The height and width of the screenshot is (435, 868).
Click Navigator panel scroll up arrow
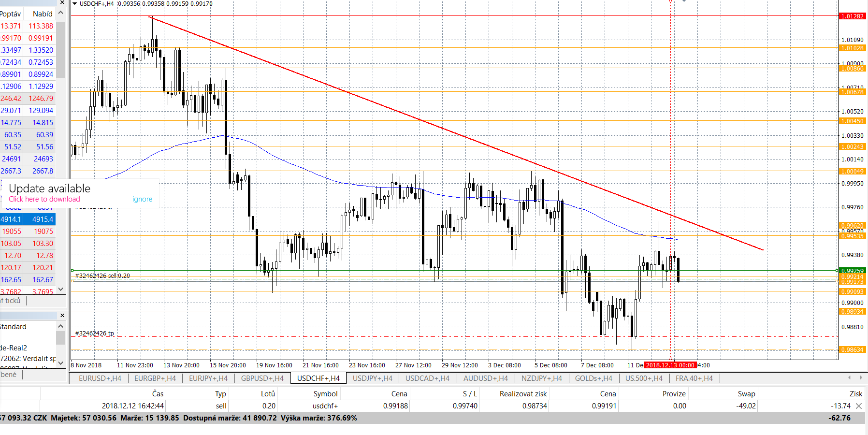pyautogui.click(x=60, y=326)
